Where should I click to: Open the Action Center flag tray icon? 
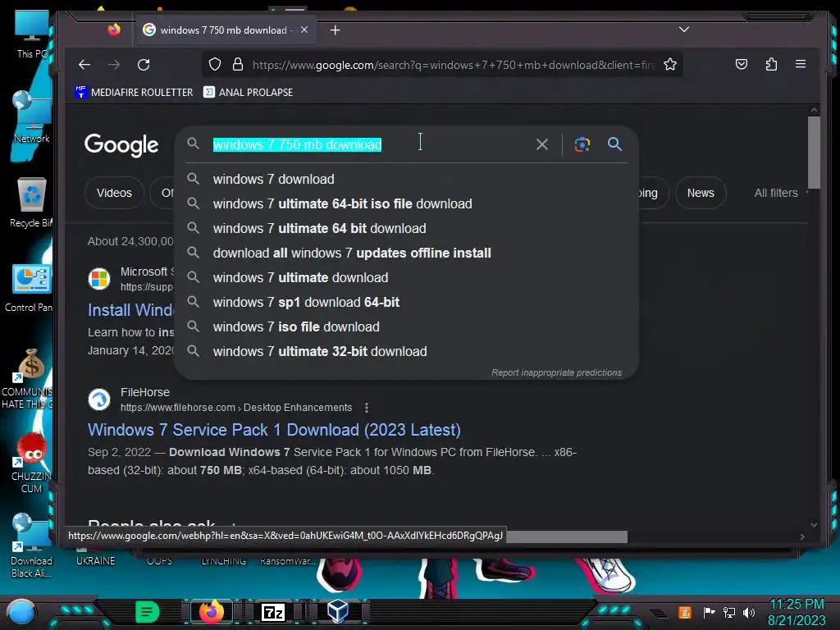pyautogui.click(x=709, y=612)
